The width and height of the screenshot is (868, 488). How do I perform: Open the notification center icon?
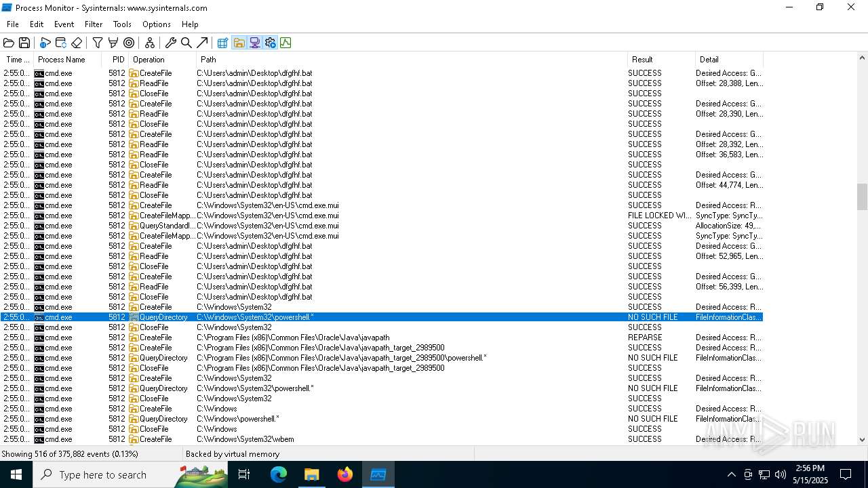(x=846, y=474)
